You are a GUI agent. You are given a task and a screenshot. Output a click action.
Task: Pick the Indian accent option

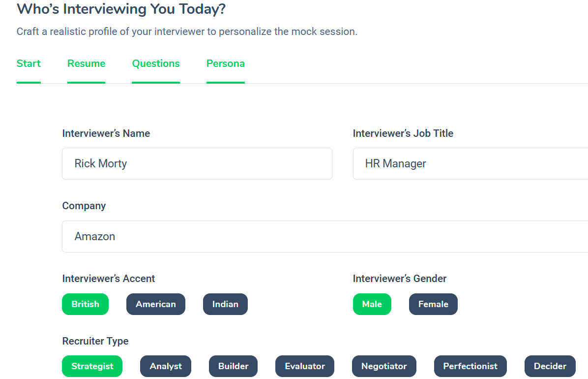tap(225, 304)
